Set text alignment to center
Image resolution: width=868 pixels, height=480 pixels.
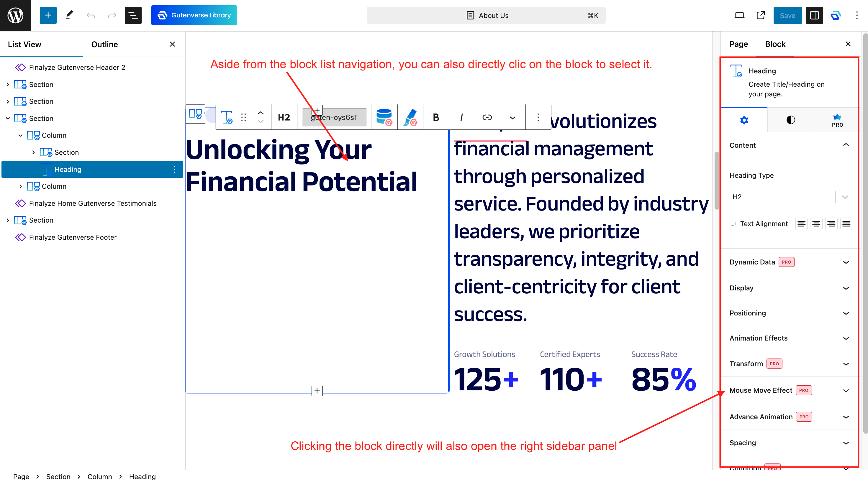[816, 224]
